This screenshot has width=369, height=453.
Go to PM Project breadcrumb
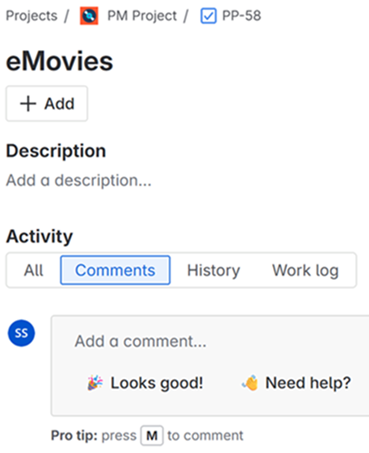[142, 16]
